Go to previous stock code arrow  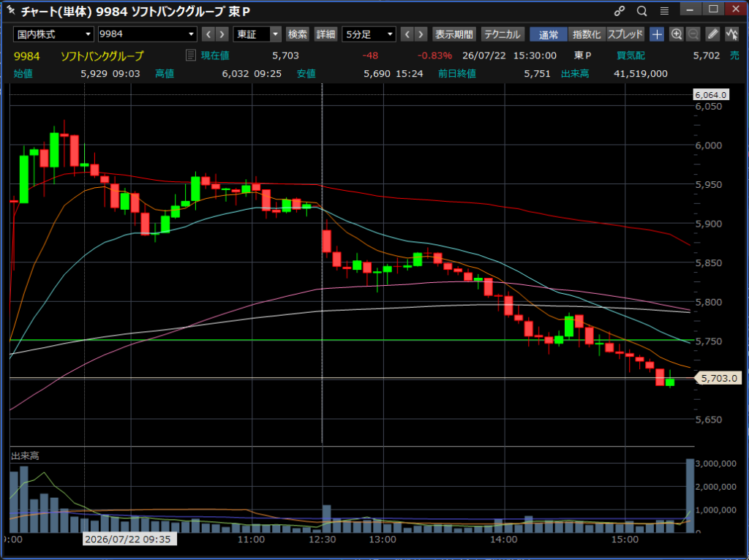coord(208,34)
